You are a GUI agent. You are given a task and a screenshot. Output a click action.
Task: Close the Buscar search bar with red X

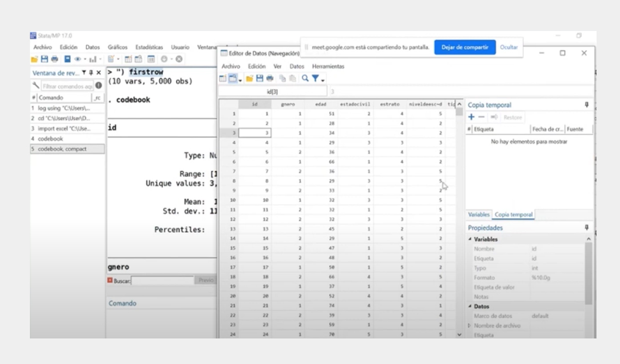(110, 280)
